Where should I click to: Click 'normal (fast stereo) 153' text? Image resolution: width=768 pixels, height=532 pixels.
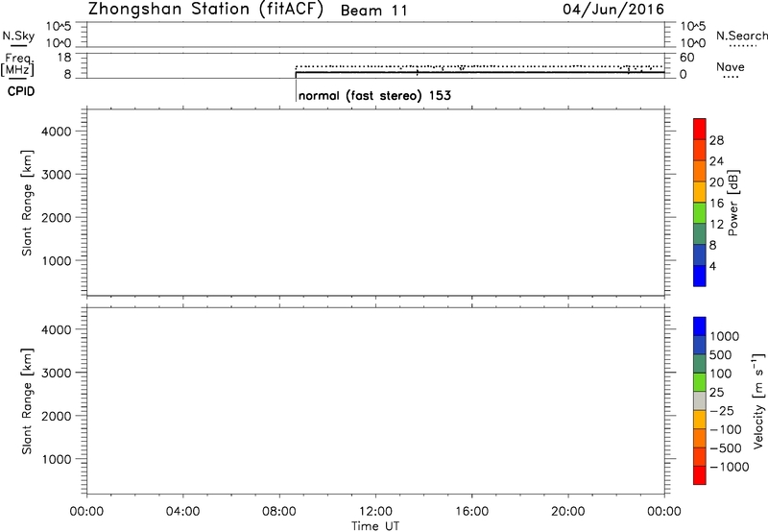[374, 95]
